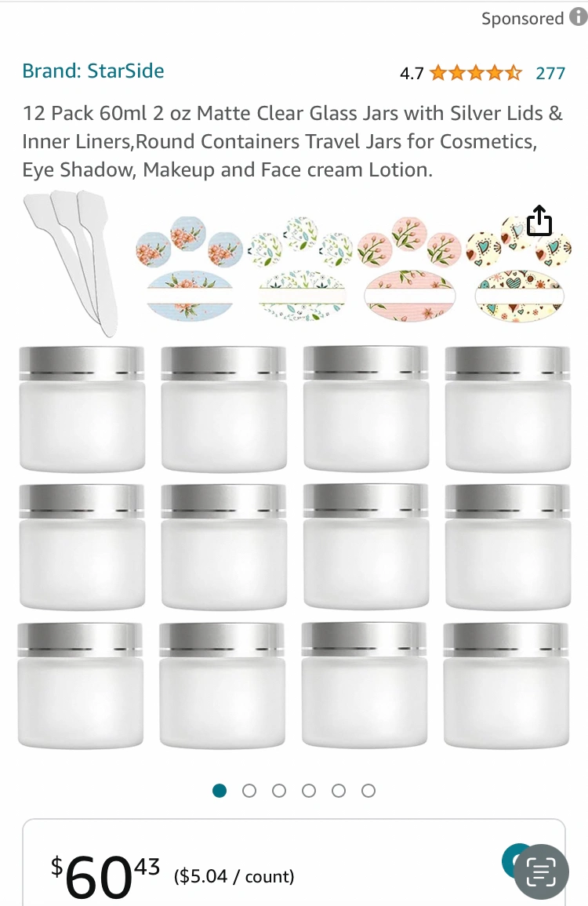Go to sixth product image dot
The width and height of the screenshot is (588, 906).
click(x=368, y=791)
